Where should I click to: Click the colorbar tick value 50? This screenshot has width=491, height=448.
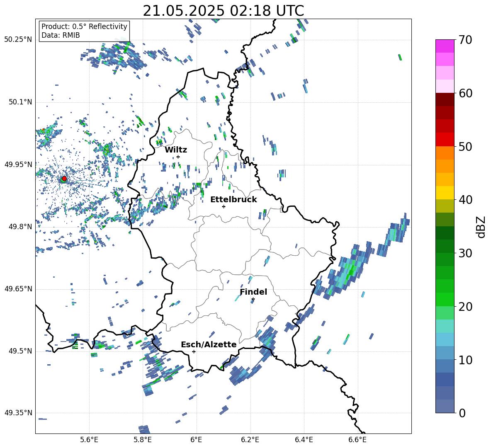coord(465,146)
